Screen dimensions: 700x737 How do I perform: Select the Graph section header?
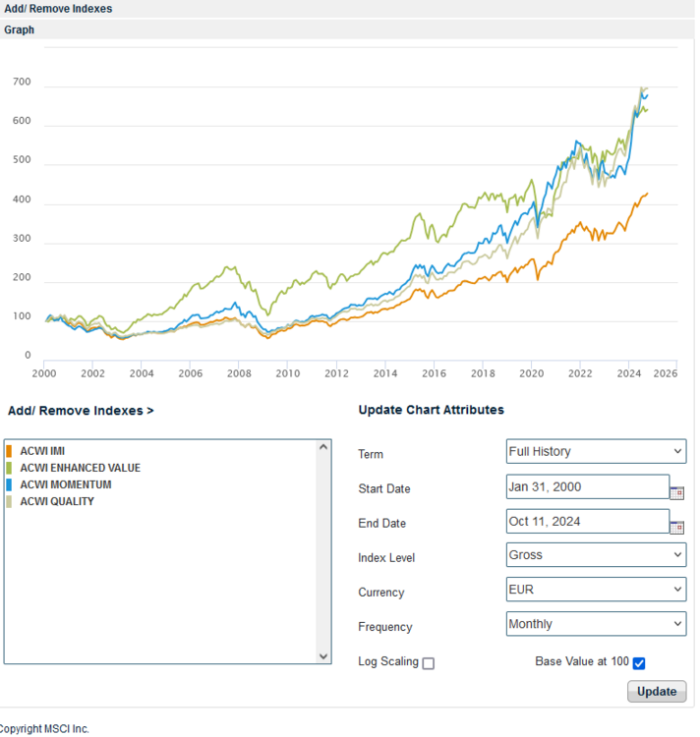pos(20,30)
